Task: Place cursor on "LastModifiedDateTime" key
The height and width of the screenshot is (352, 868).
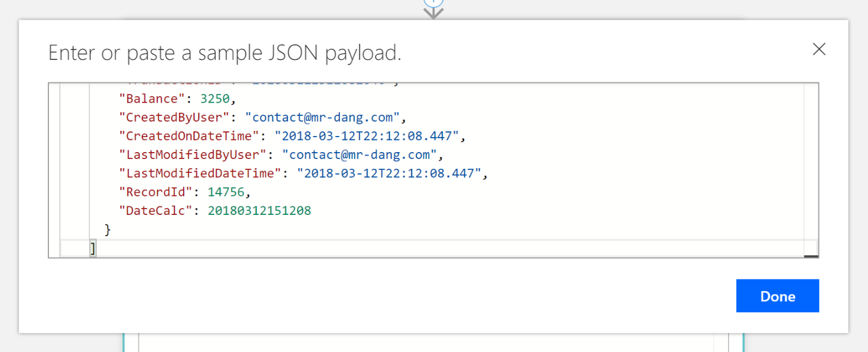Action: pyautogui.click(x=200, y=173)
